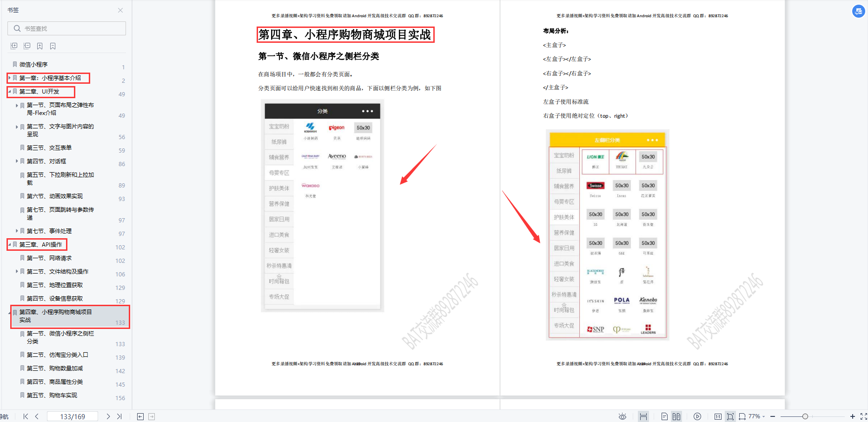
Task: Collapse all bookmarks icon
Action: click(27, 46)
